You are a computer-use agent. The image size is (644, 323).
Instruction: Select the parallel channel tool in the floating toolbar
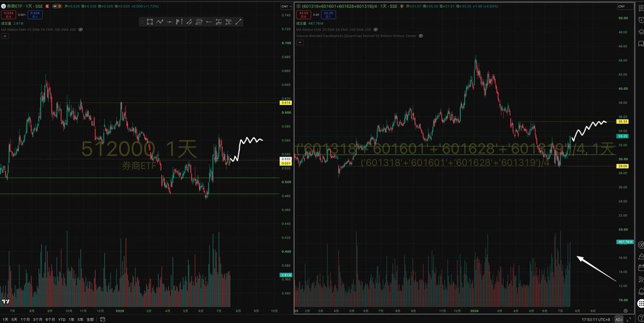(x=189, y=21)
